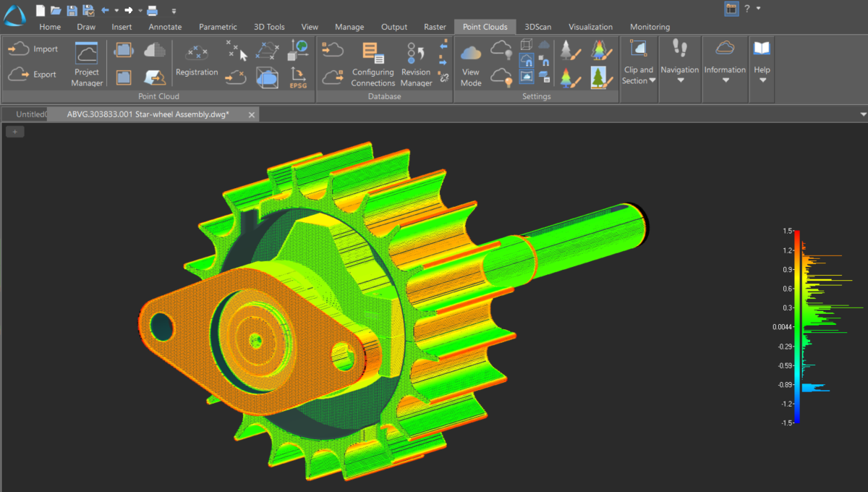This screenshot has width=868, height=492.
Task: Click the deviation color scale bar
Action: click(796, 326)
